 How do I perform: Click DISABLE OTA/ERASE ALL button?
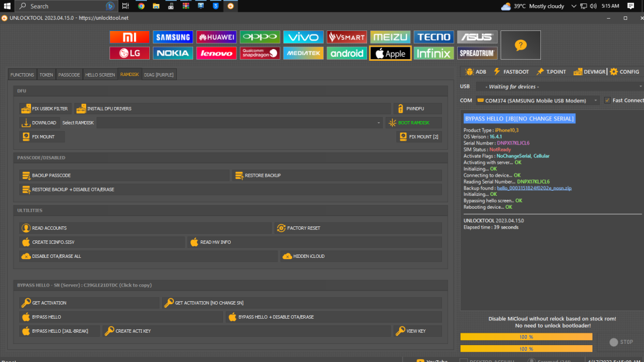point(148,256)
